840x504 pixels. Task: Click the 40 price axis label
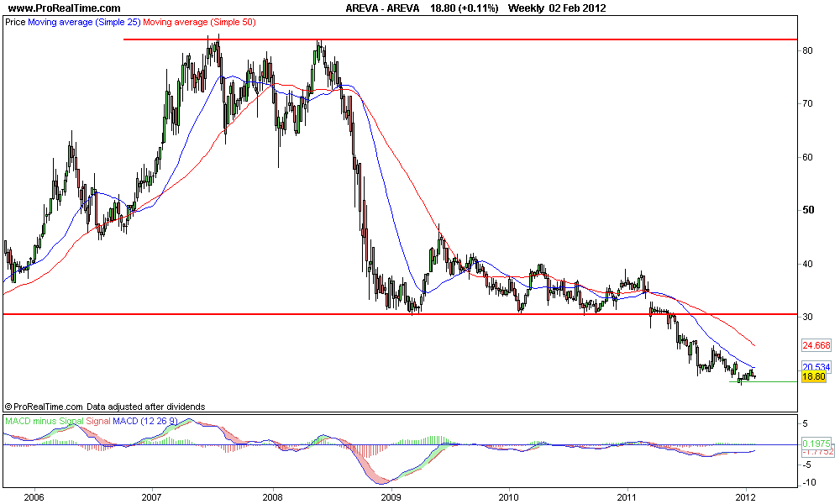point(807,264)
